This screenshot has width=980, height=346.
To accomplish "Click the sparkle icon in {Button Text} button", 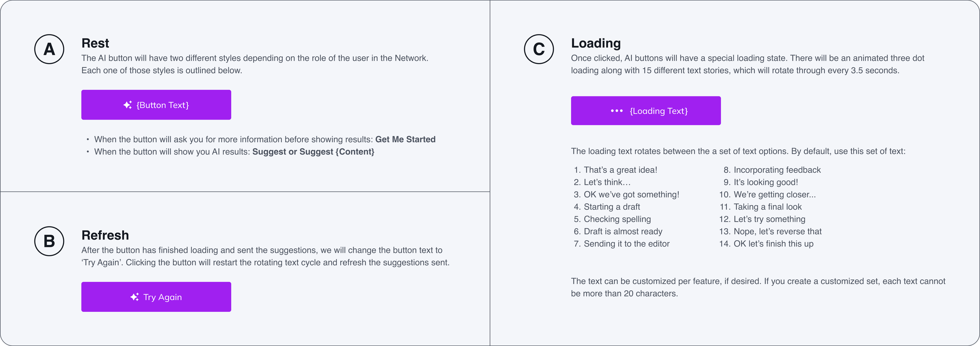I will click(127, 105).
